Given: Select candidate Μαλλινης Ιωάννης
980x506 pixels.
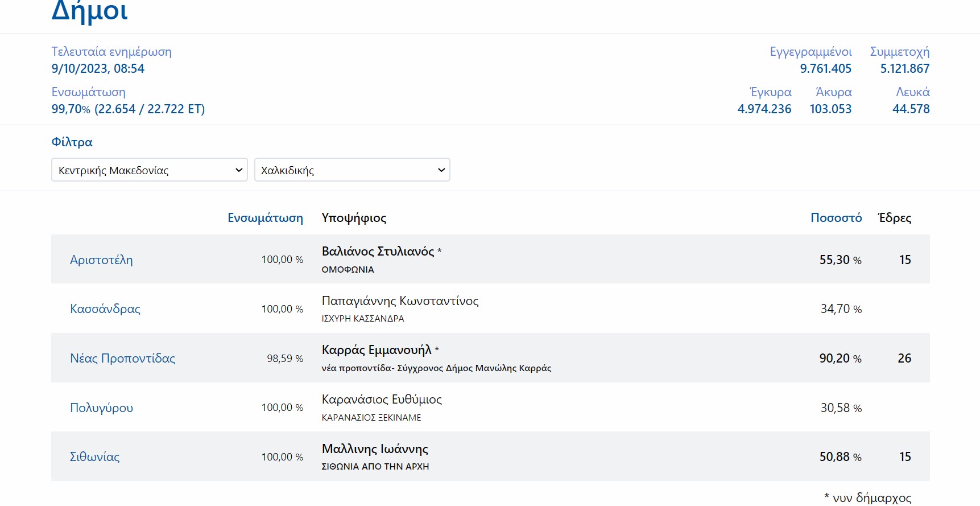Looking at the screenshot, I should (x=375, y=449).
